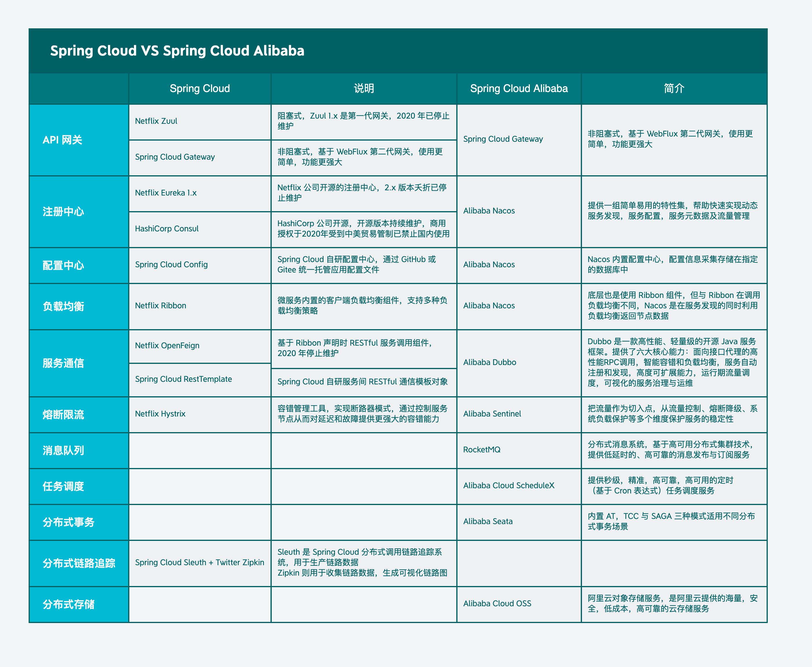Image resolution: width=812 pixels, height=667 pixels.
Task: Click the title 'Spring Cloud VS Spring Cloud Alibaba'
Action: pos(177,51)
